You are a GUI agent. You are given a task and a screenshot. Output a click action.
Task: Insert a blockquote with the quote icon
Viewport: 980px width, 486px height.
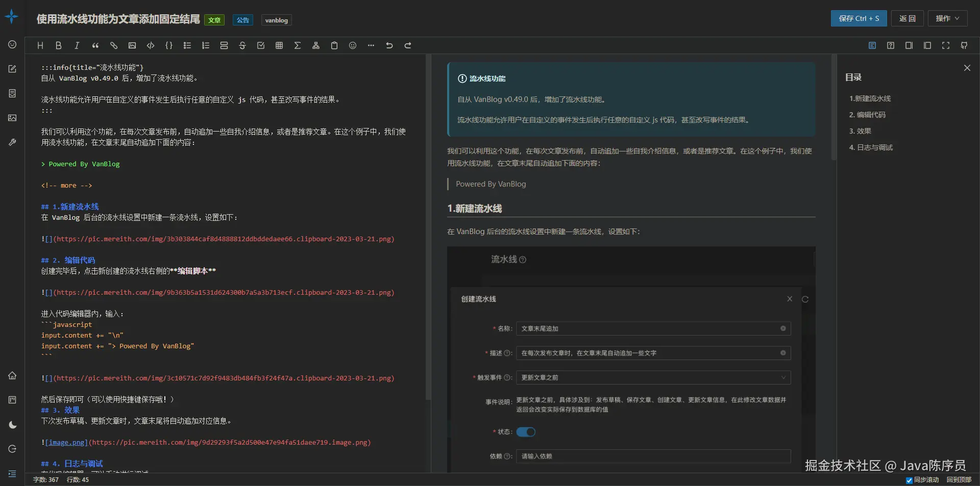(95, 45)
